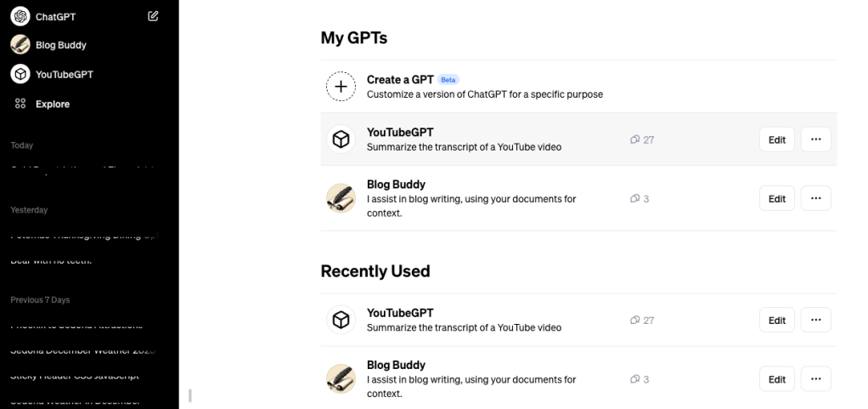Screen dimensions: 868x409
Task: Expand three-dot menu for YouTubeGPT in Recently Used
Action: [815, 320]
